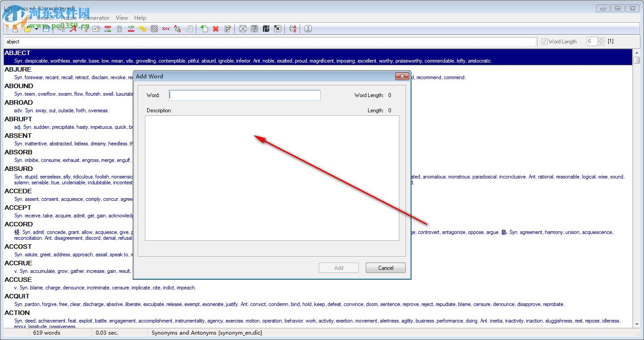Open a dictionary with the folder icon
The width and height of the screenshot is (644, 340).
[x=28, y=29]
